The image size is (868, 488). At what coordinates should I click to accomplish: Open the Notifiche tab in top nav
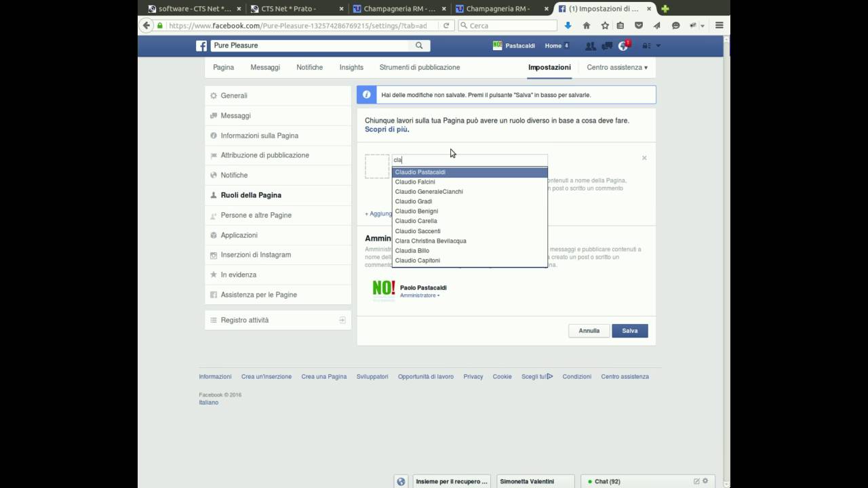309,67
